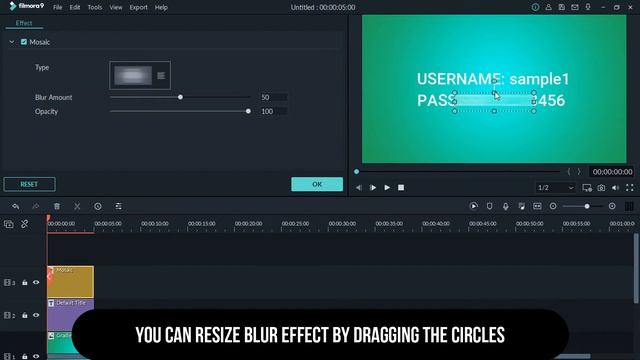Image resolution: width=640 pixels, height=360 pixels.
Task: Collapse the Mosaic section chevron
Action: (x=12, y=42)
